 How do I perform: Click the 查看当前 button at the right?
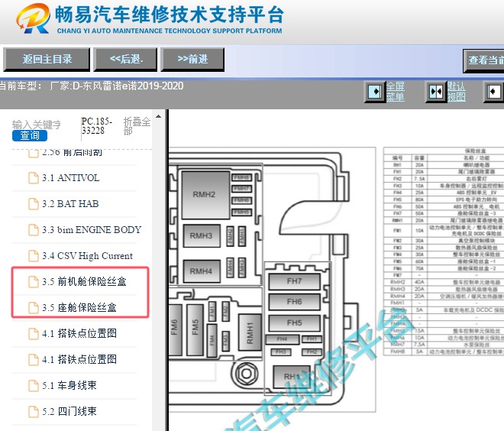coord(483,60)
